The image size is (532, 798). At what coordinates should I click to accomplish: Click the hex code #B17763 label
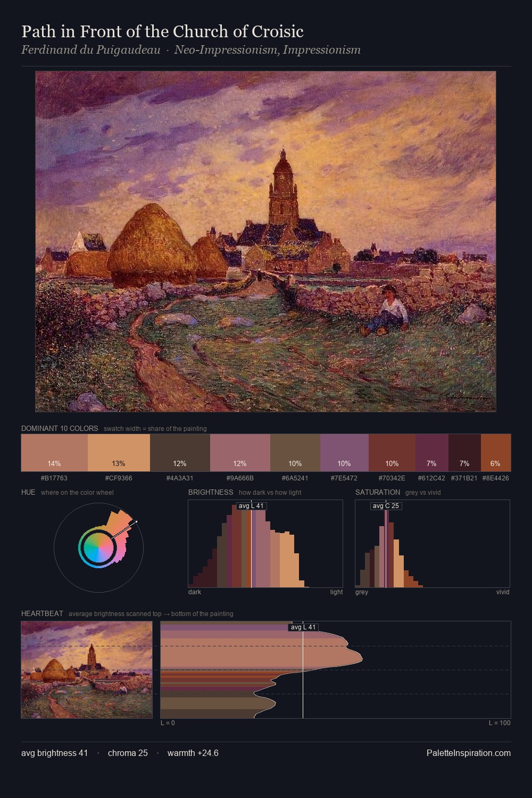pos(54,478)
